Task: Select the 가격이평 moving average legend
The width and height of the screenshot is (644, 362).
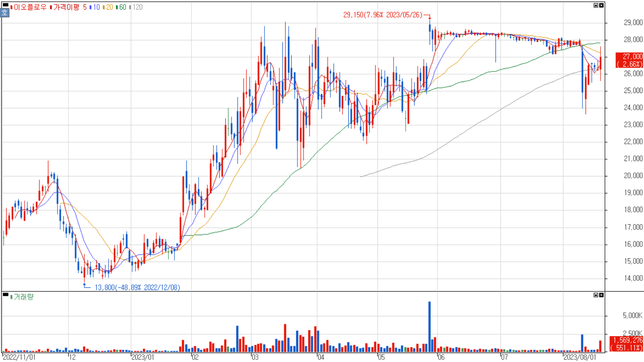Action: (x=65, y=7)
